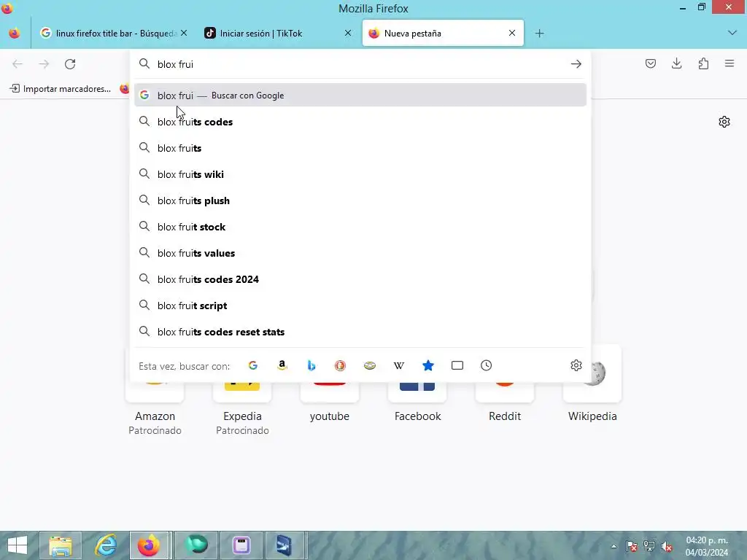Screen dimensions: 747x560
Task: Search in history clock icon
Action: tap(487, 365)
